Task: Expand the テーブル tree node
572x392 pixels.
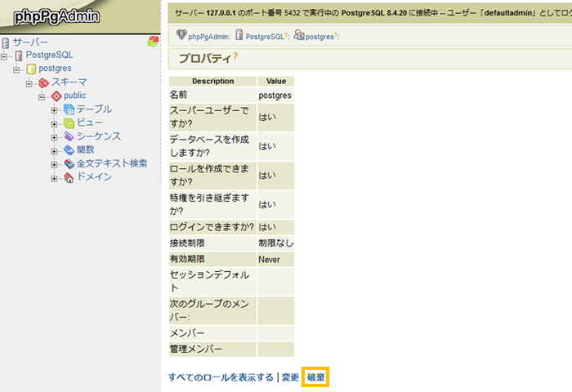Action: click(x=54, y=109)
